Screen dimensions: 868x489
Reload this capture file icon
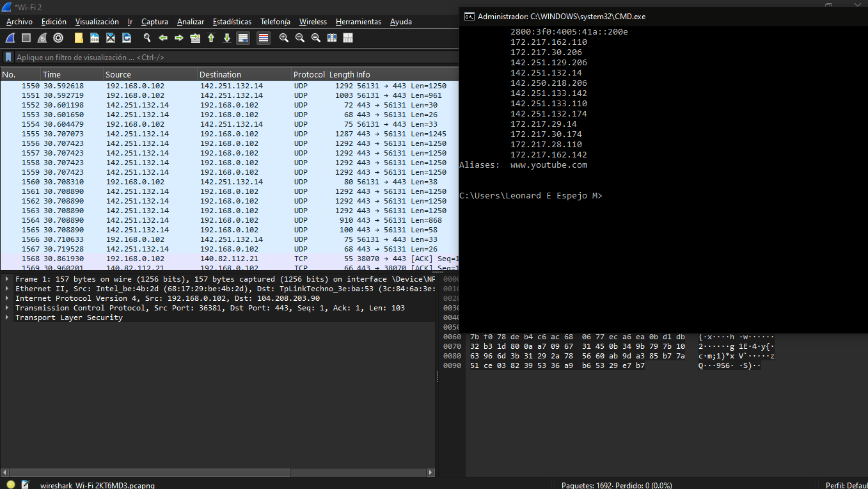[127, 38]
